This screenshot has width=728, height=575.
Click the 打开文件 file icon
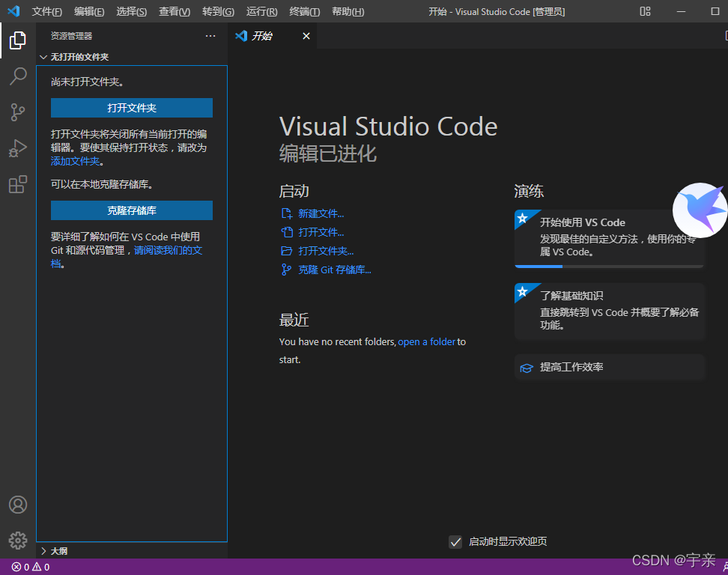point(286,232)
